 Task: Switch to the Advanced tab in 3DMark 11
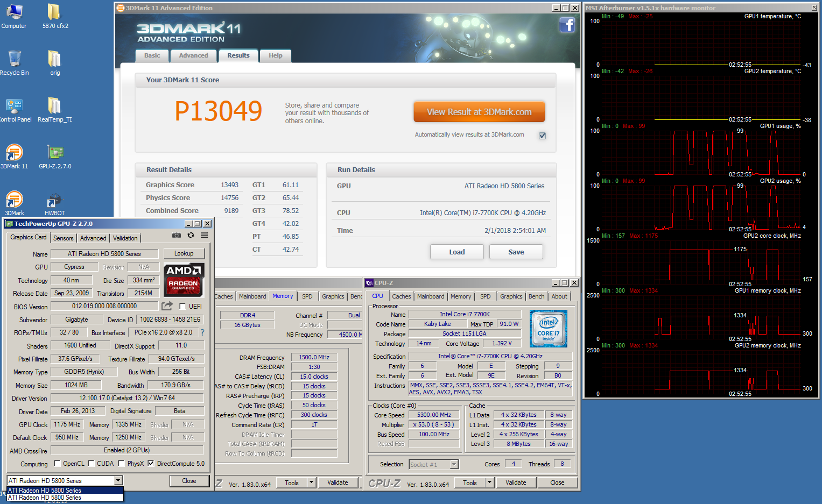pos(194,55)
